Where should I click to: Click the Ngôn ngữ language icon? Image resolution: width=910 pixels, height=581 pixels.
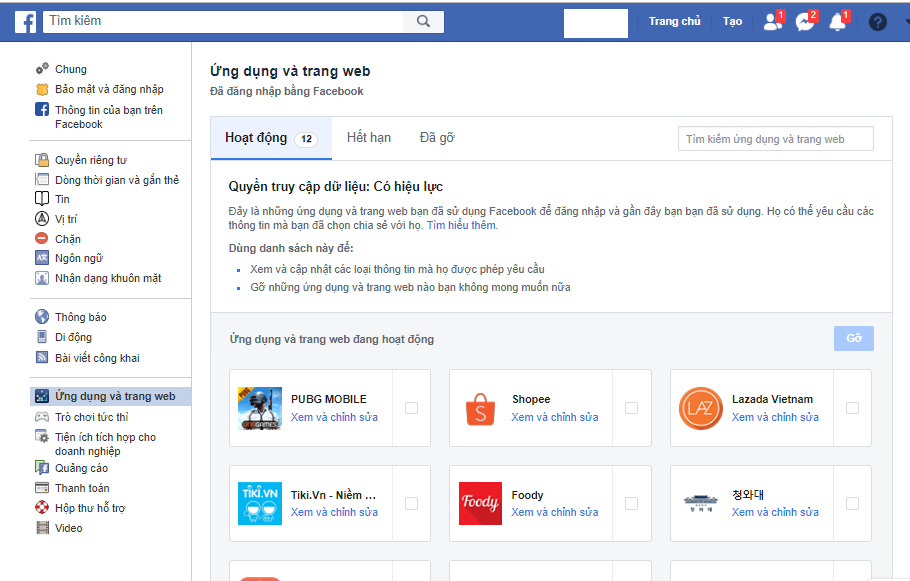[x=42, y=258]
